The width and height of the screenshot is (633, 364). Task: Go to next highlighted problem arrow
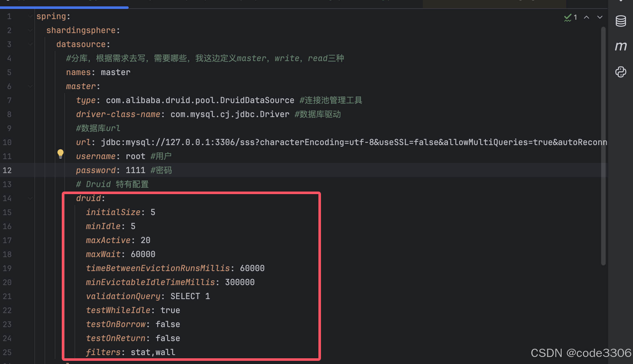[600, 17]
